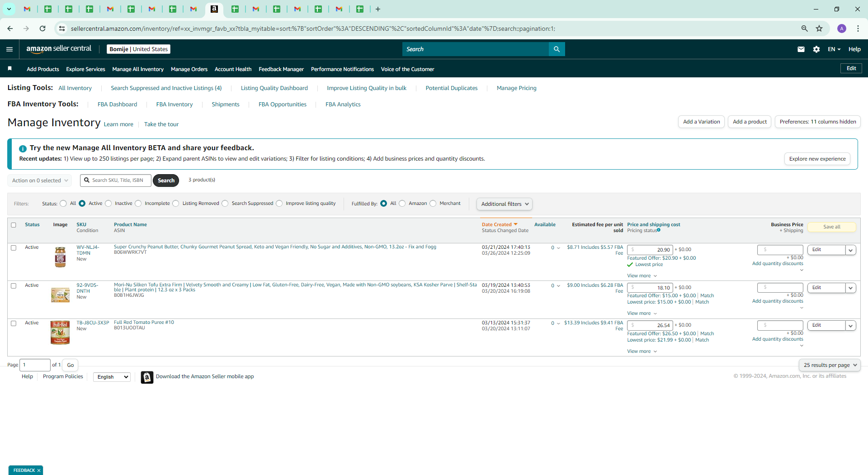The width and height of the screenshot is (868, 475).
Task: Go back with the browser back arrow
Action: tap(10, 28)
